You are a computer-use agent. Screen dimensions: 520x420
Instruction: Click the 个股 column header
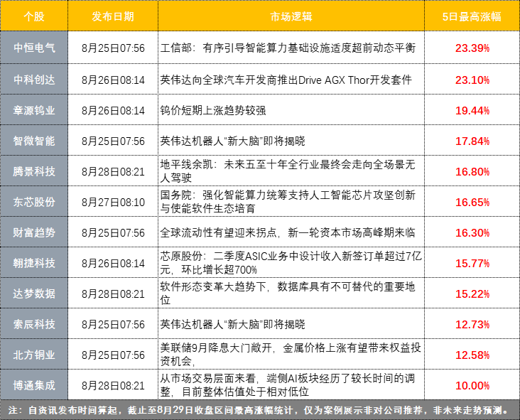click(34, 16)
